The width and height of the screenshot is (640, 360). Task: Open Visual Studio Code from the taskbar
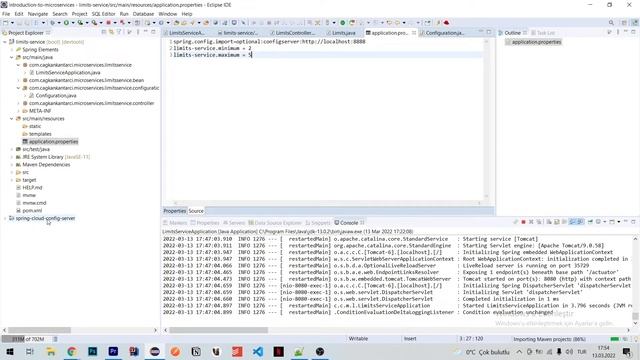[258, 351]
